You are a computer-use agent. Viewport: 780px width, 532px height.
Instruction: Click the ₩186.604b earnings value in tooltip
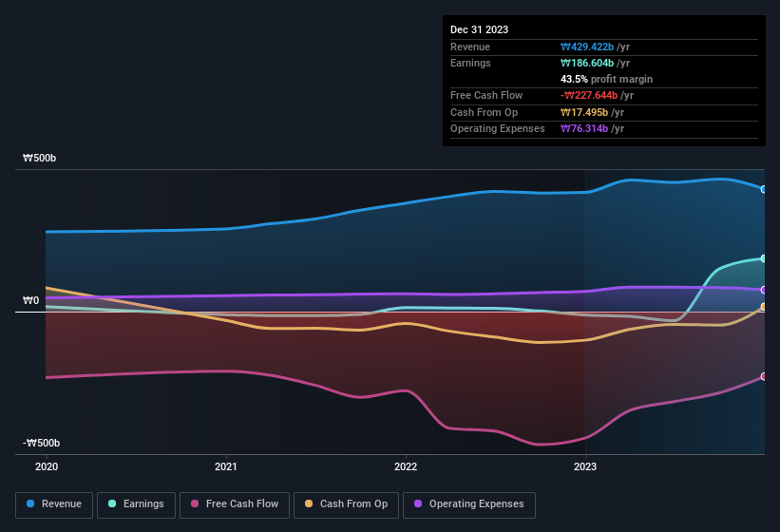[587, 63]
